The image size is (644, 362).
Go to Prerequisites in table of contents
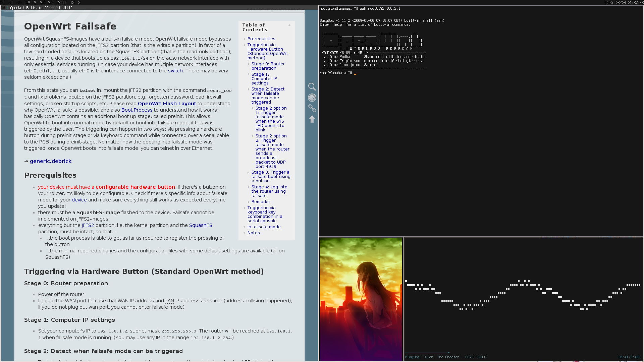(x=261, y=39)
